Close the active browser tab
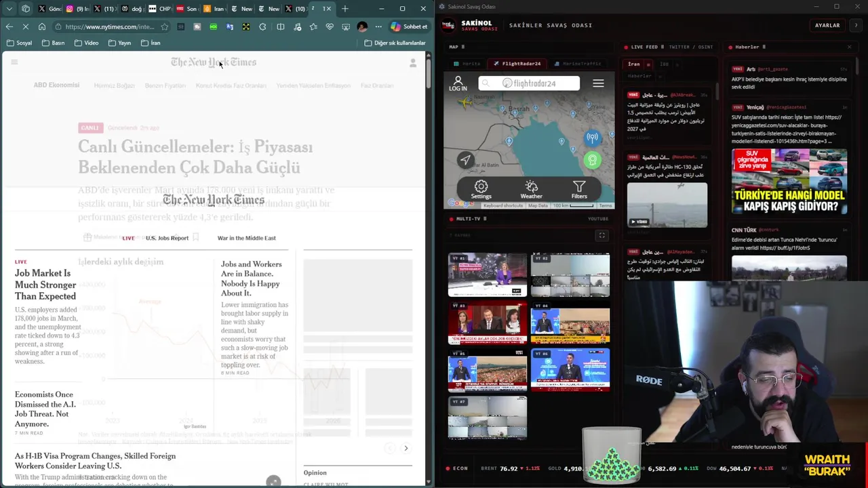 [x=329, y=9]
